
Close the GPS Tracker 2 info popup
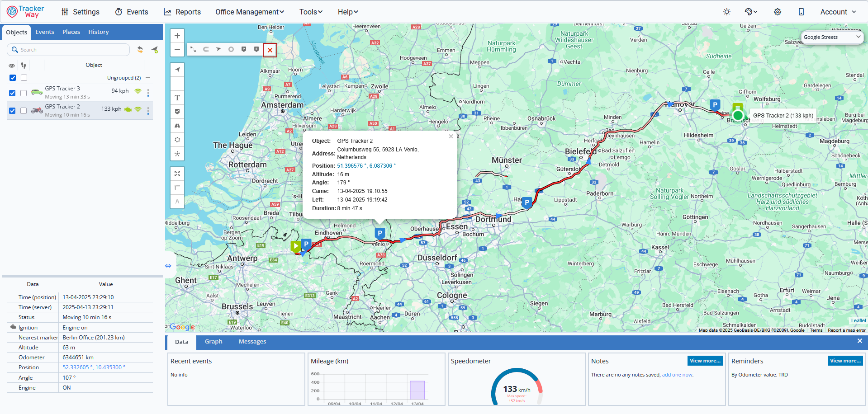pos(451,136)
